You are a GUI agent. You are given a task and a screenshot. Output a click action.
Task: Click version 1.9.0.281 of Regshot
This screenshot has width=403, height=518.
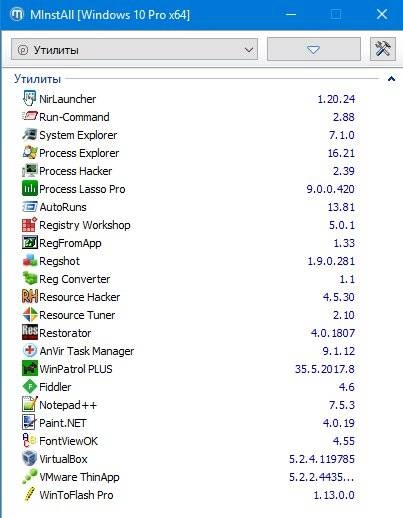pyautogui.click(x=331, y=261)
